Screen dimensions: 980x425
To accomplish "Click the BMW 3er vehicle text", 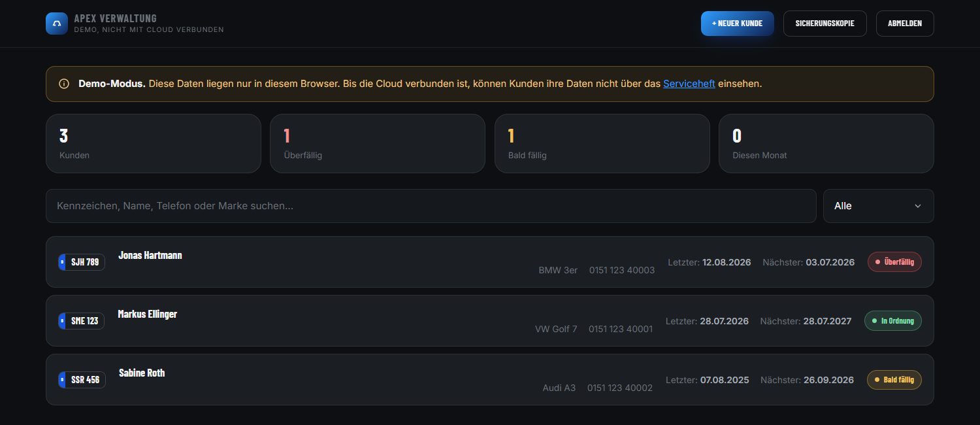I will (x=558, y=270).
